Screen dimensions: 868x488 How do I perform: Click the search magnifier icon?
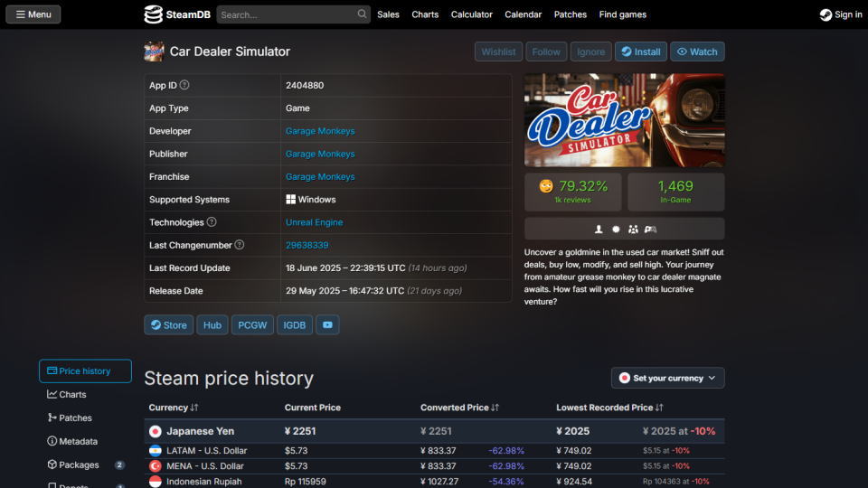pyautogui.click(x=362, y=14)
